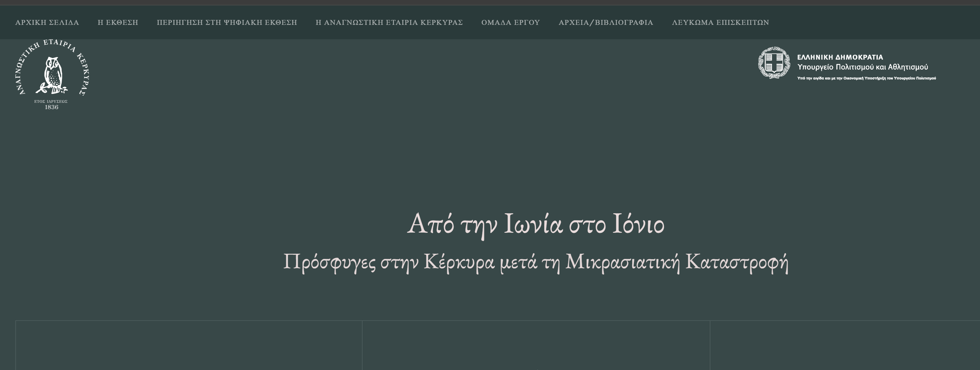Click the thin dark strip above the navigation bar
This screenshot has height=370, width=980.
pyautogui.click(x=490, y=2)
